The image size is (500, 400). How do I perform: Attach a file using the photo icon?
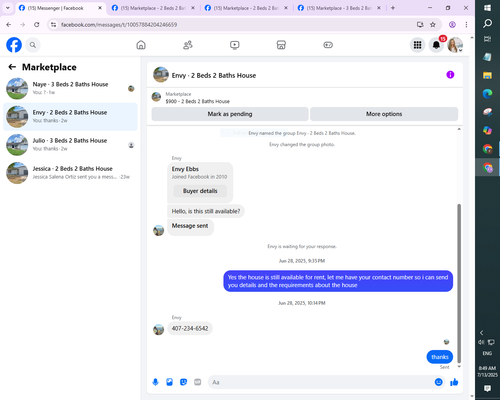coord(170,382)
